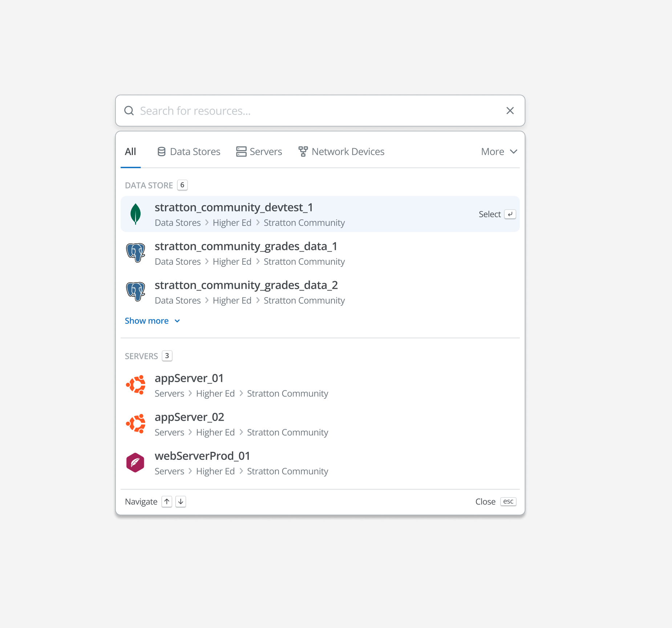The image size is (672, 628).
Task: Click the magnifying glass search icon
Action: tap(129, 110)
